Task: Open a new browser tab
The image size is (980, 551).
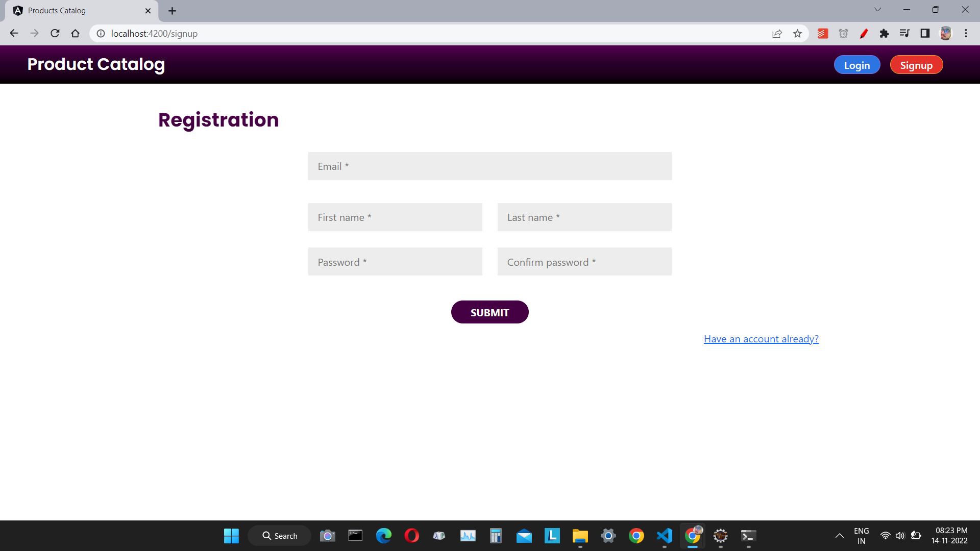Action: 172,11
